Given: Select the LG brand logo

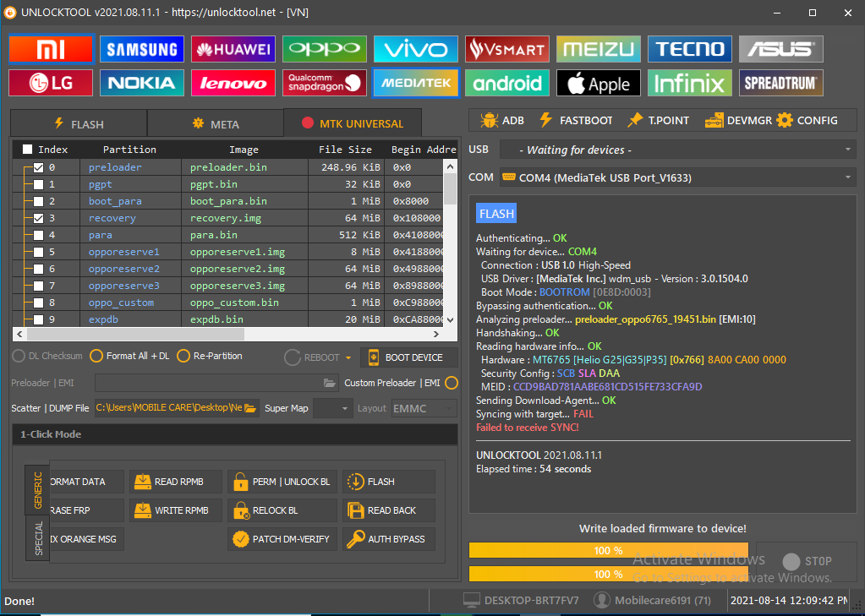Looking at the screenshot, I should click(52, 83).
